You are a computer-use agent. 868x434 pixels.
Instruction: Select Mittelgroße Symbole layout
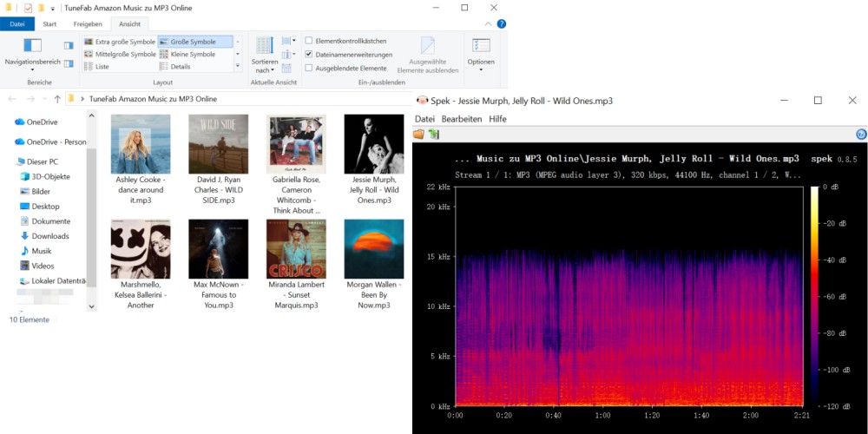[120, 54]
